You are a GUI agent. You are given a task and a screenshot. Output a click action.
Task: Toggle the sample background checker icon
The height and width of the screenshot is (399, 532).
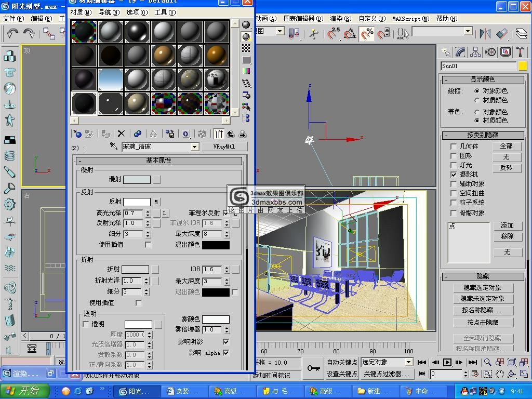click(x=246, y=48)
